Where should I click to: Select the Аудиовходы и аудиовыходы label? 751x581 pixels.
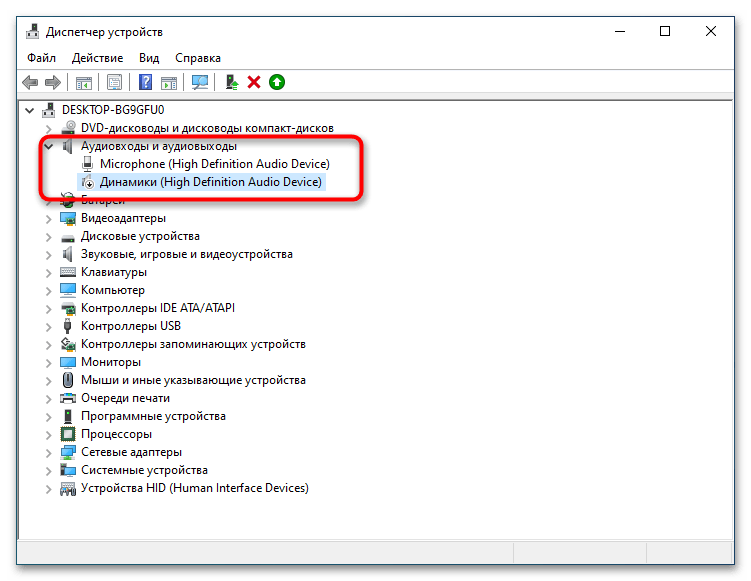(x=159, y=146)
